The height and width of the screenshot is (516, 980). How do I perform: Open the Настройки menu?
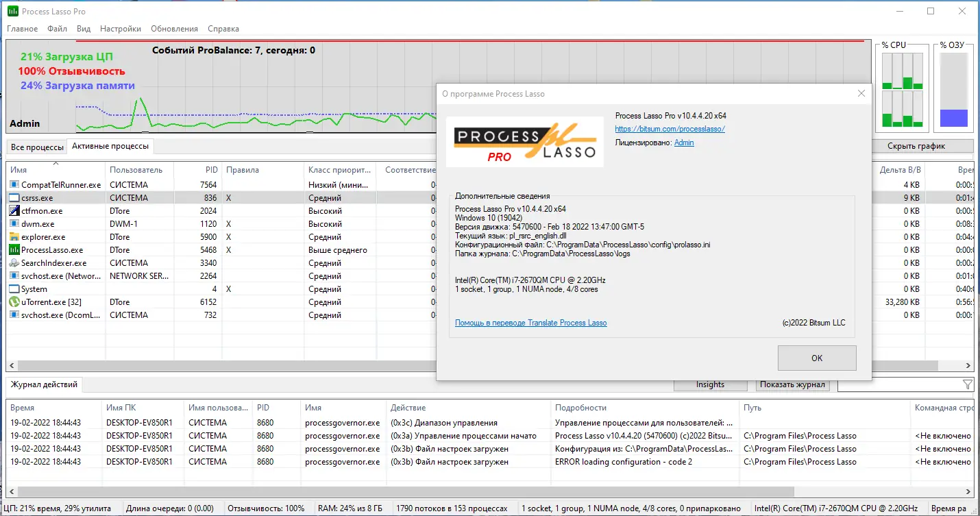point(121,29)
